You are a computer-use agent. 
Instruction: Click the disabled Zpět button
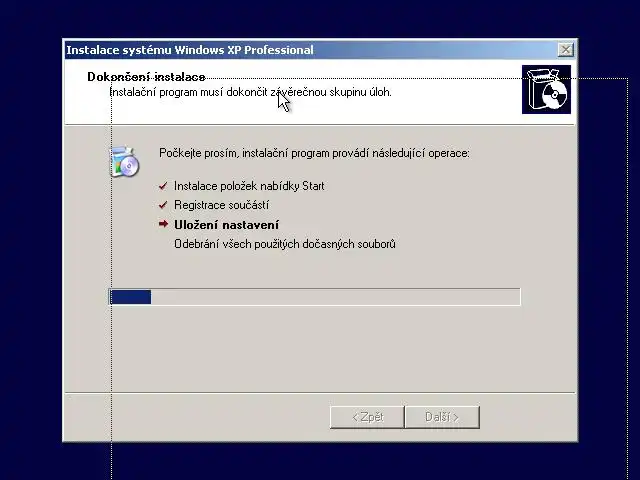[x=367, y=417]
